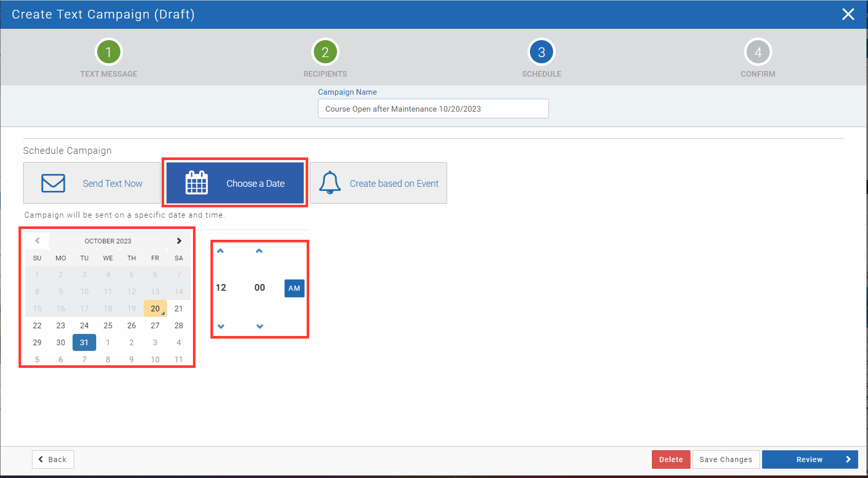Image resolution: width=868 pixels, height=478 pixels.
Task: Choose October 30 in calendar
Action: [61, 343]
